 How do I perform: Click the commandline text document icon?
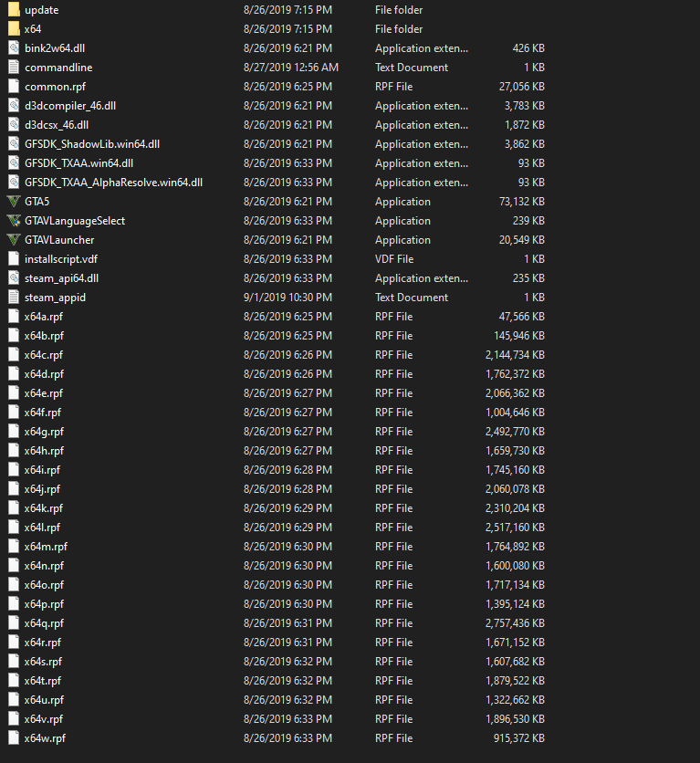[x=14, y=68]
